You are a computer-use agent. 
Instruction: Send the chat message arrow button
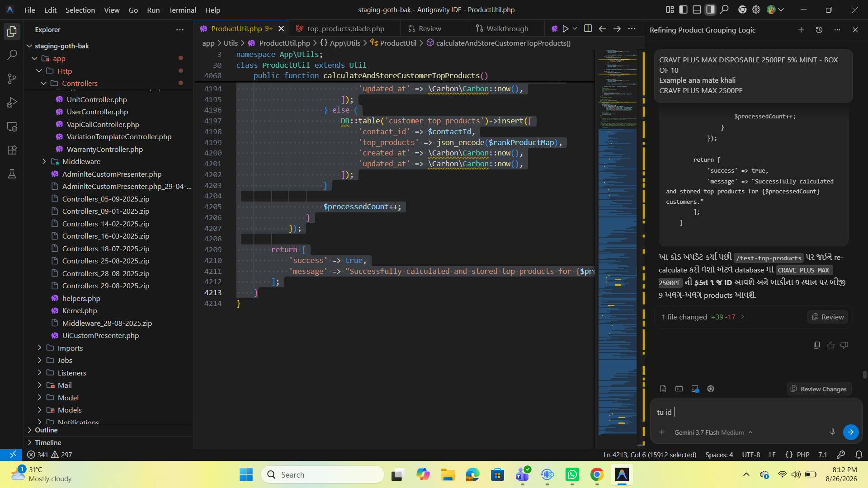850,432
